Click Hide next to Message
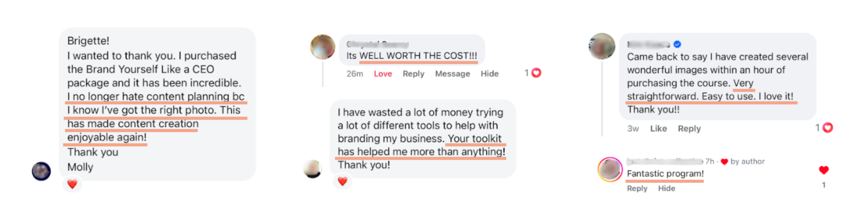 [x=489, y=74]
